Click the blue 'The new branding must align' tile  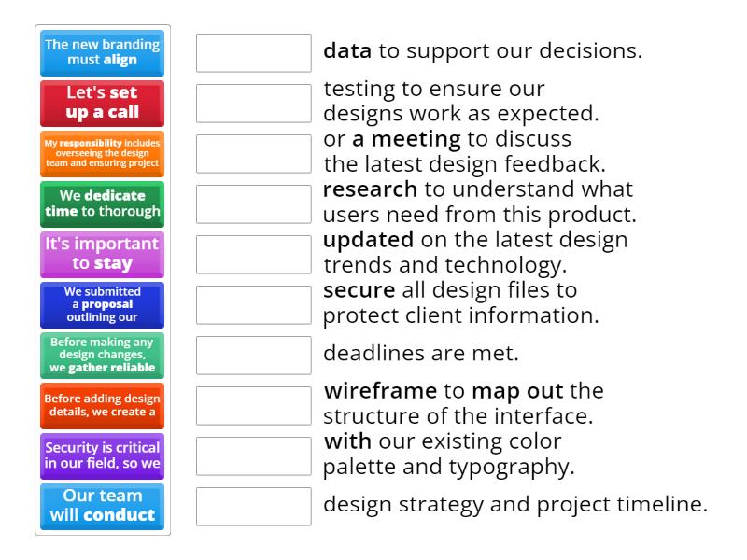[x=103, y=52]
